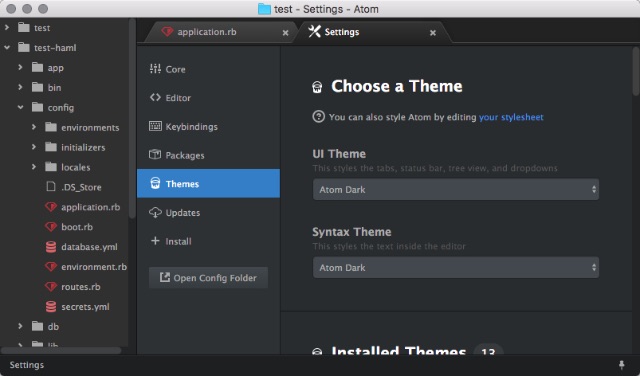
Task: Expand the environments folder chevron
Action: click(x=34, y=127)
